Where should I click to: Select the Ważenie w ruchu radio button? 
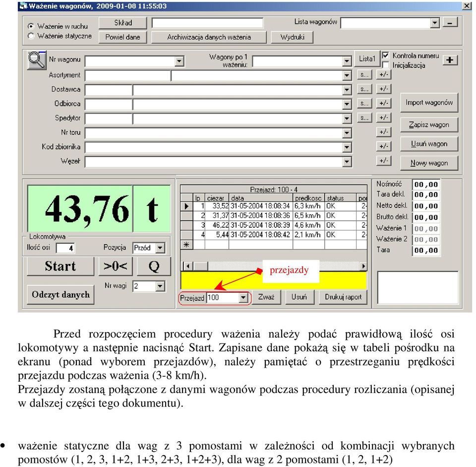pyautogui.click(x=31, y=26)
